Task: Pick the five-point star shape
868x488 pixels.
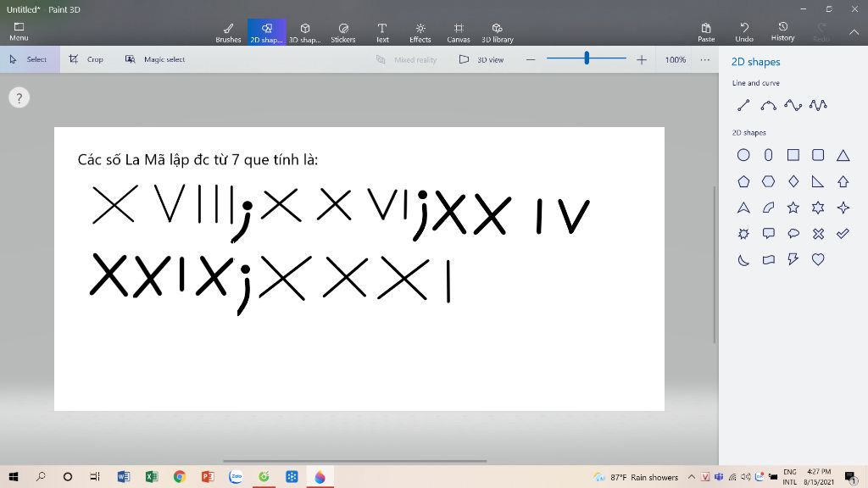Action: pos(793,208)
